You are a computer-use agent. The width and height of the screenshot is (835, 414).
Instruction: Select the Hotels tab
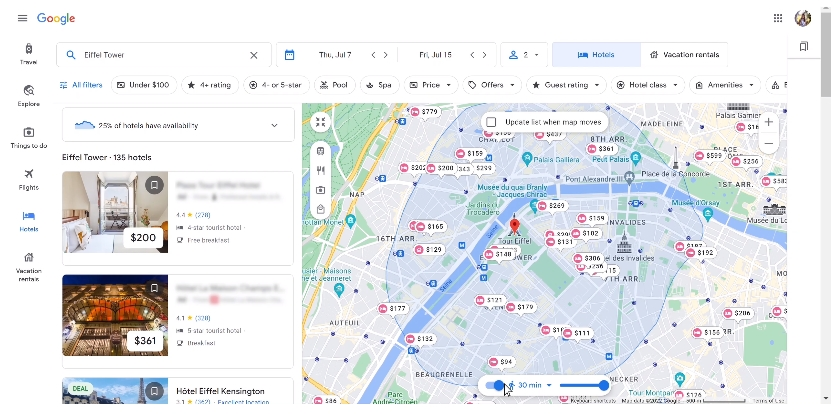(596, 55)
